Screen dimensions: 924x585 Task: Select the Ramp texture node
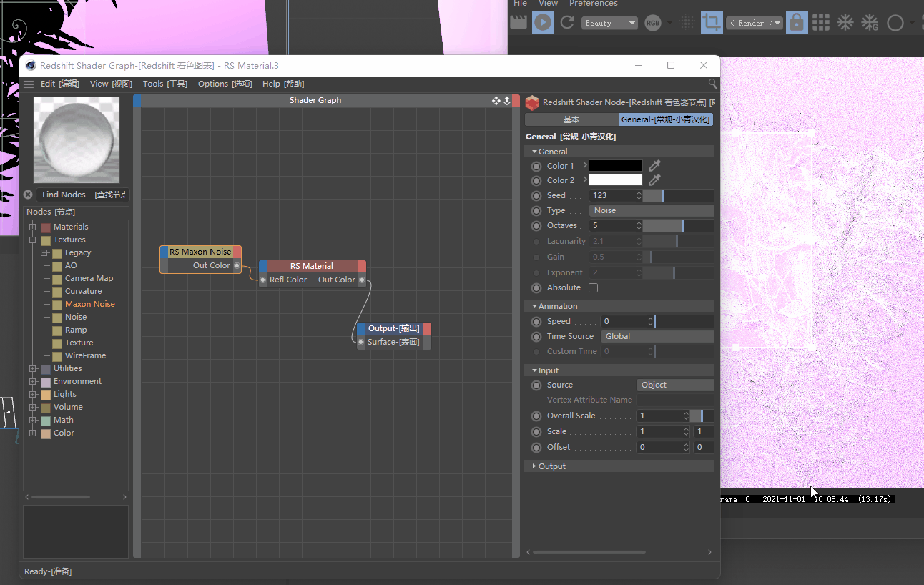(x=76, y=330)
